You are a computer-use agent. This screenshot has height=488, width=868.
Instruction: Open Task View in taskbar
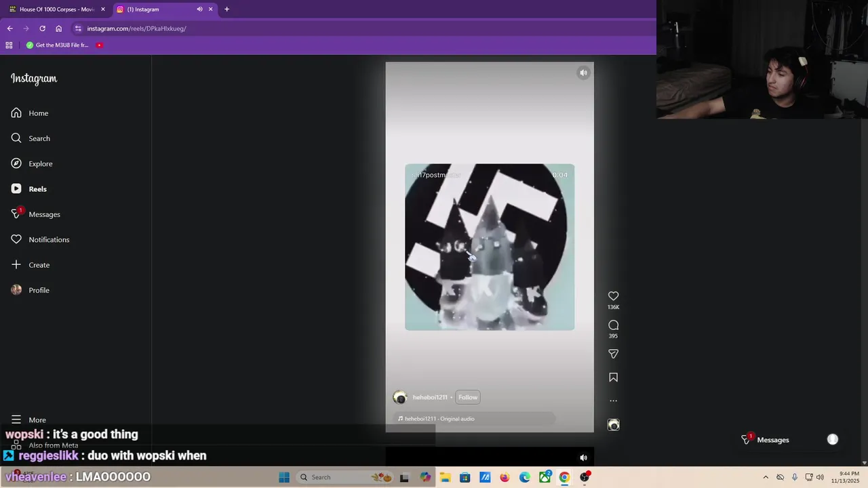(404, 477)
